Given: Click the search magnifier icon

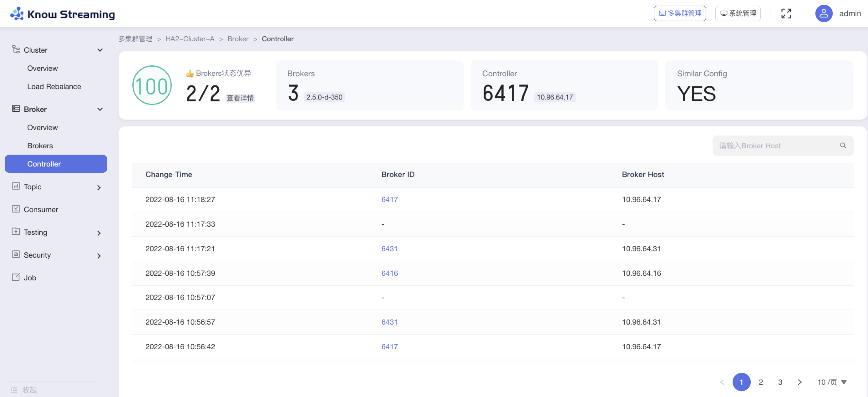Looking at the screenshot, I should point(843,145).
